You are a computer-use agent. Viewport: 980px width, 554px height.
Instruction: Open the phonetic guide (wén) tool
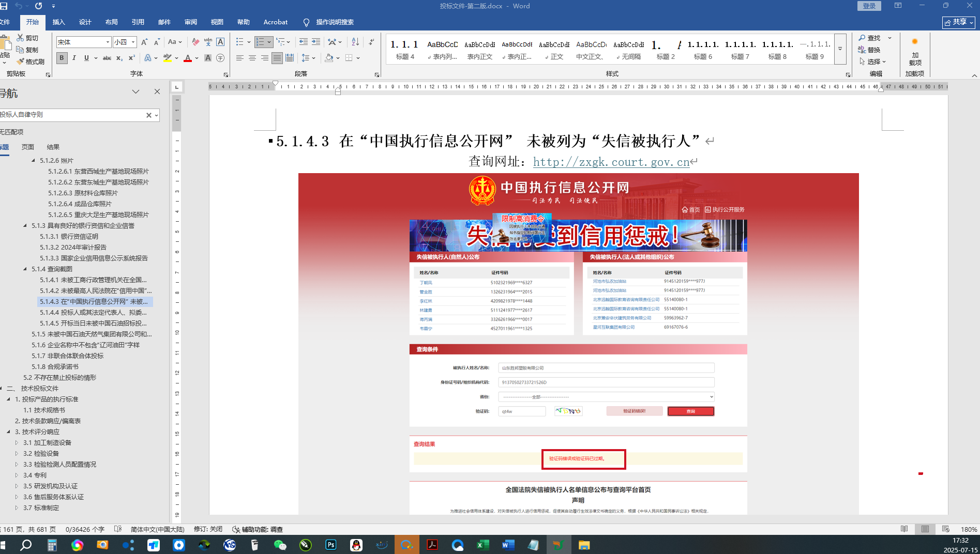208,42
